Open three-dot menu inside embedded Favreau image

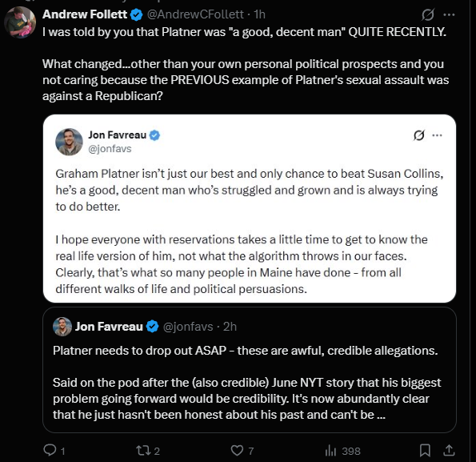[437, 135]
